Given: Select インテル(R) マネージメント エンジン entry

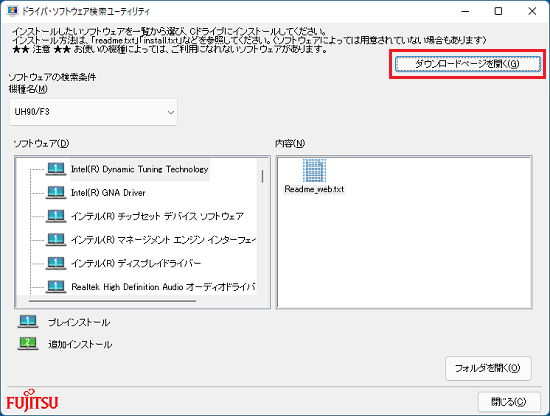Looking at the screenshot, I should [163, 240].
